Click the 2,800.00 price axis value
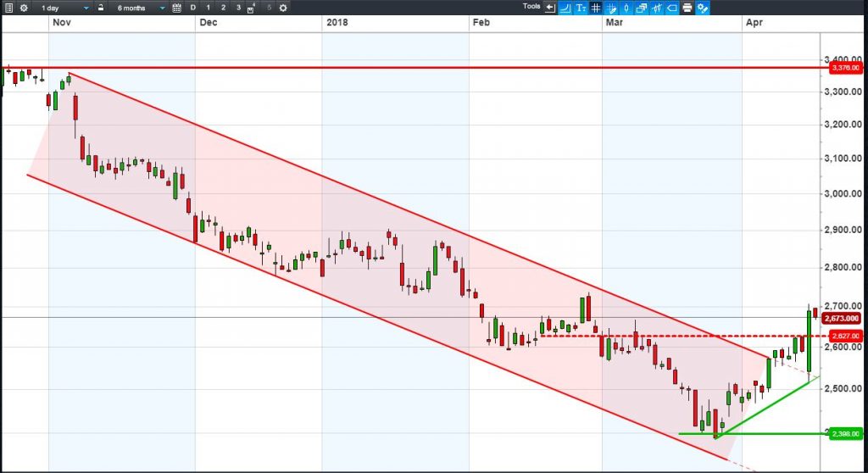 point(843,268)
